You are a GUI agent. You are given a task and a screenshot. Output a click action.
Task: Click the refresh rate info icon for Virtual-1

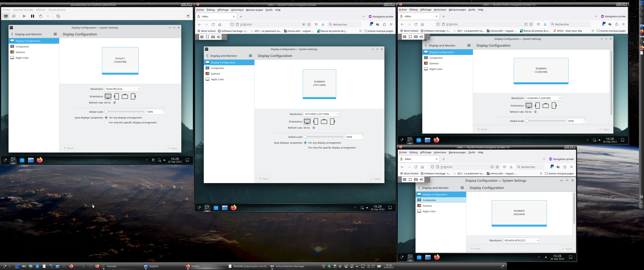click(x=115, y=103)
